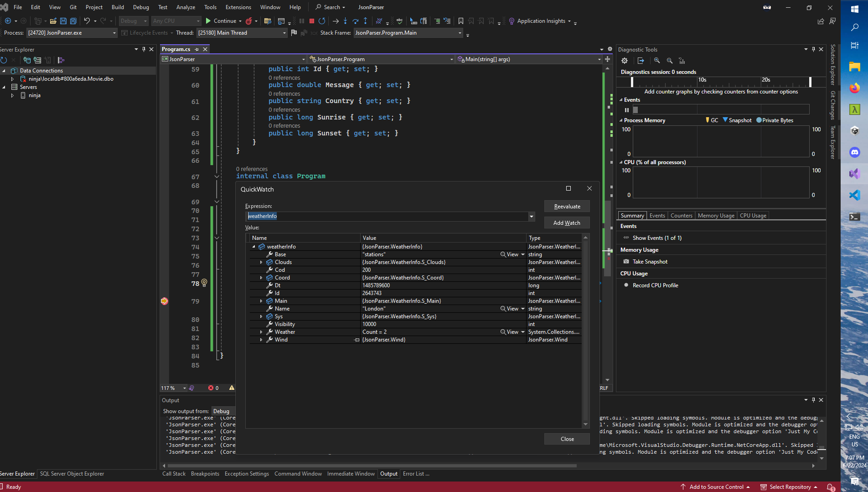The height and width of the screenshot is (492, 868).
Task: Click the breakpoint arrow marker at line 79
Action: point(165,301)
